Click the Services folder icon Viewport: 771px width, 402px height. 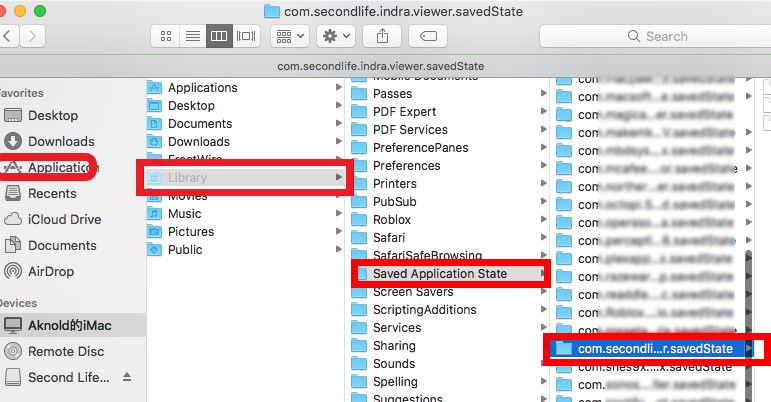pos(359,328)
